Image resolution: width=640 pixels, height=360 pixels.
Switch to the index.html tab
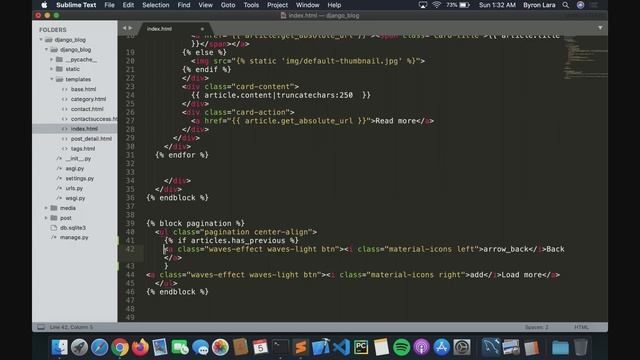coord(159,29)
